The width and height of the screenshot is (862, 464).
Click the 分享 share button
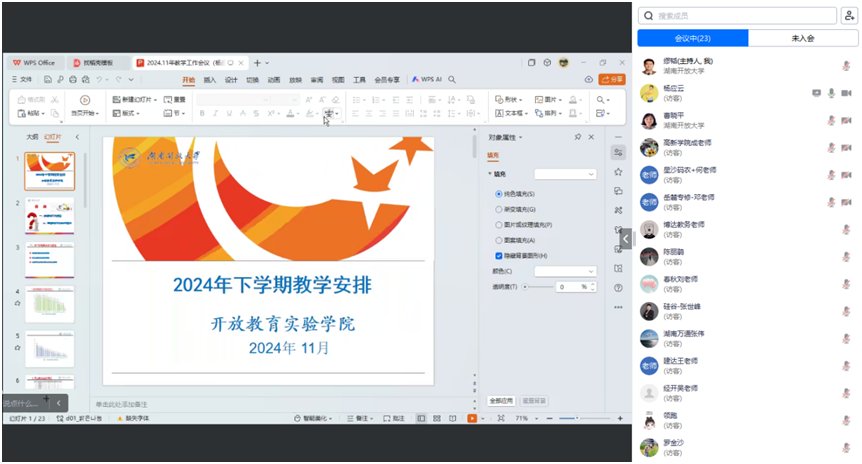point(611,79)
